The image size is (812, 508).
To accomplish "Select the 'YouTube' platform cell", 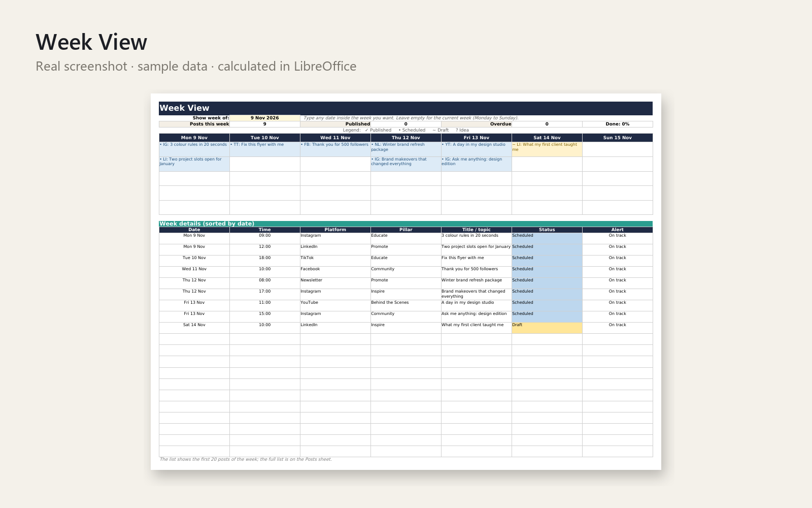I will pyautogui.click(x=335, y=305).
